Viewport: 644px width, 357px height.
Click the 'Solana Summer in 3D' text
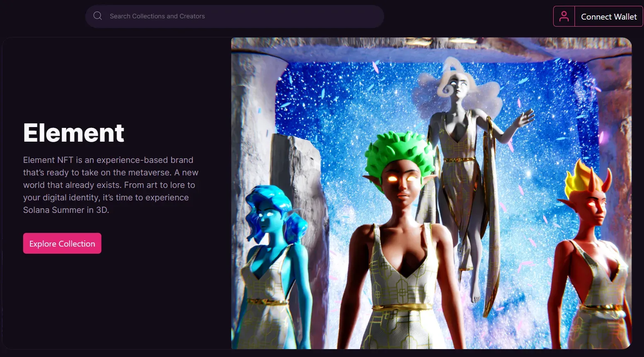(66, 210)
